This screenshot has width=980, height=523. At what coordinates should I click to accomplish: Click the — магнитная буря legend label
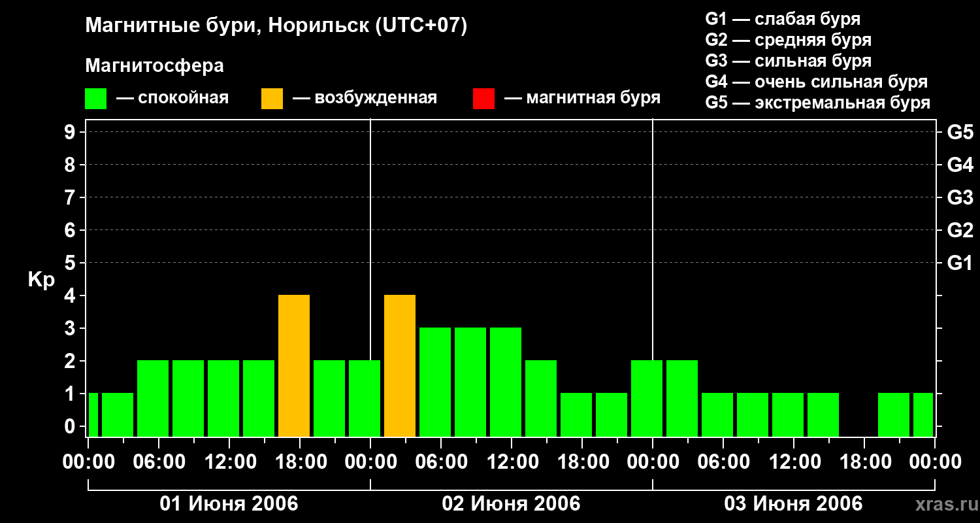[582, 98]
